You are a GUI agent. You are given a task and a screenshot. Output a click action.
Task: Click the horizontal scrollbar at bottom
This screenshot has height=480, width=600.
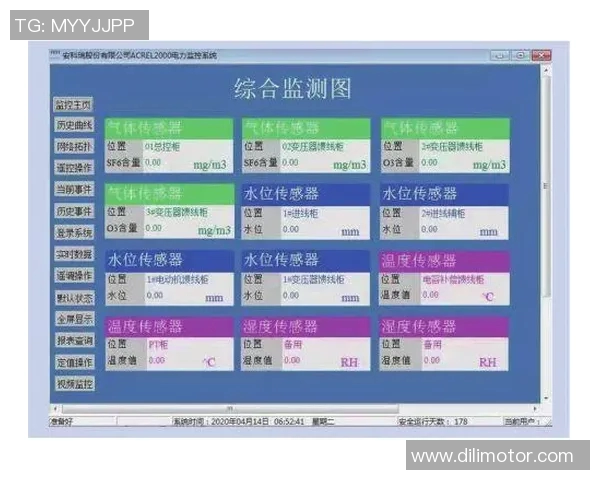pyautogui.click(x=230, y=408)
